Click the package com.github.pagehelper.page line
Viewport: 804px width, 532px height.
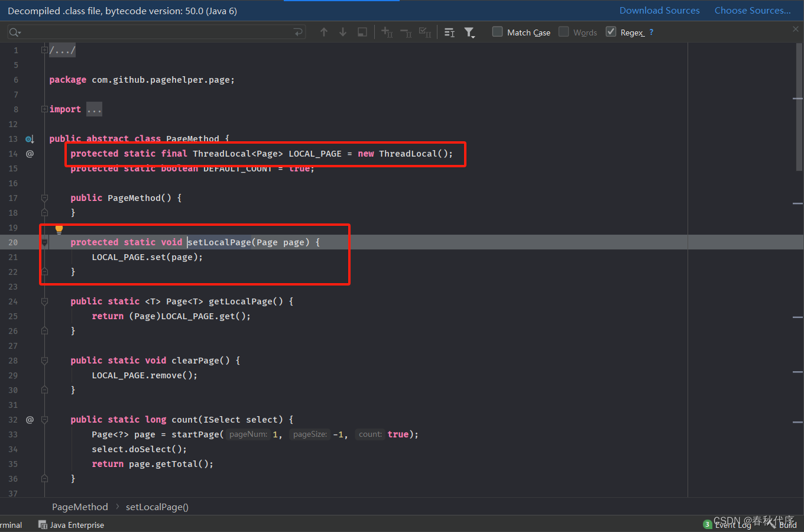coord(142,80)
